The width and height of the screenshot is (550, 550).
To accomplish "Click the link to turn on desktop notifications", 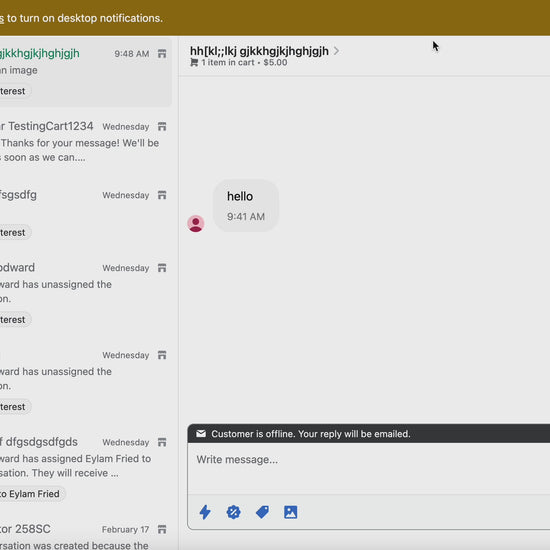I will (x=2, y=18).
